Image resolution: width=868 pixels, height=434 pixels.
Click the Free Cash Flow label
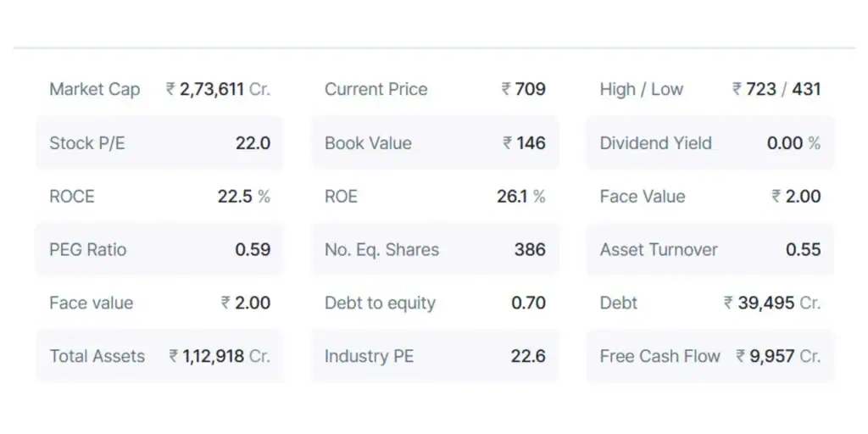click(660, 357)
